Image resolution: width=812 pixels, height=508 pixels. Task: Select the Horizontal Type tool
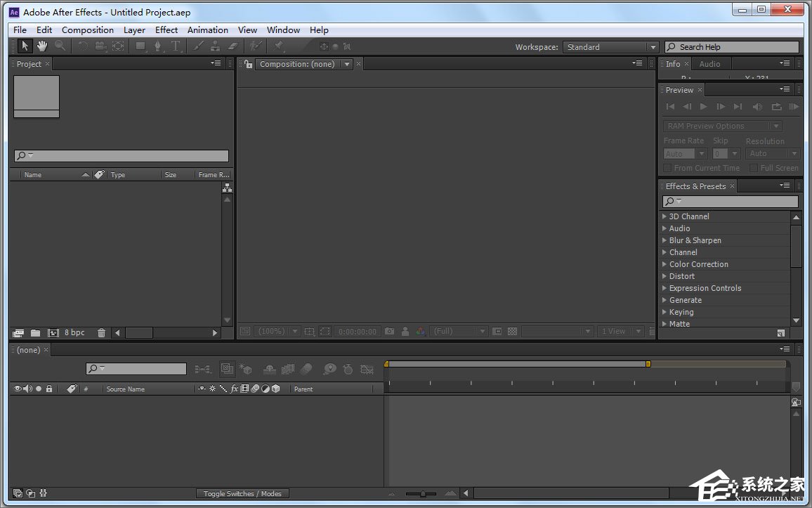point(176,46)
